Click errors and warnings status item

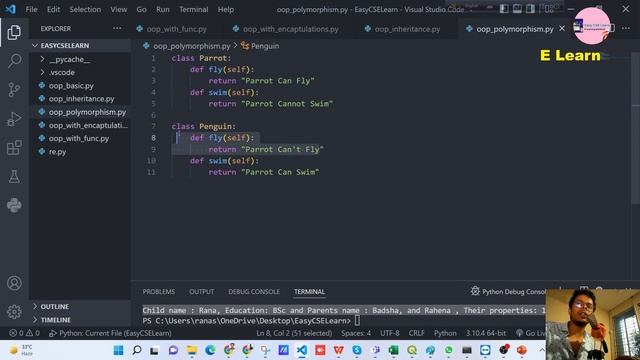24,333
